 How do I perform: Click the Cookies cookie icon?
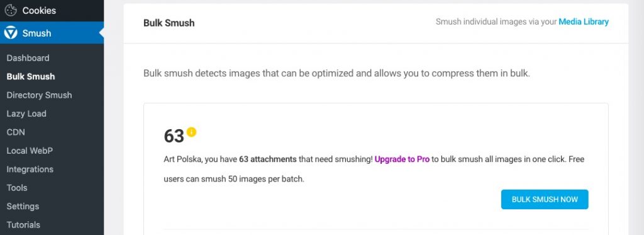pos(11,10)
